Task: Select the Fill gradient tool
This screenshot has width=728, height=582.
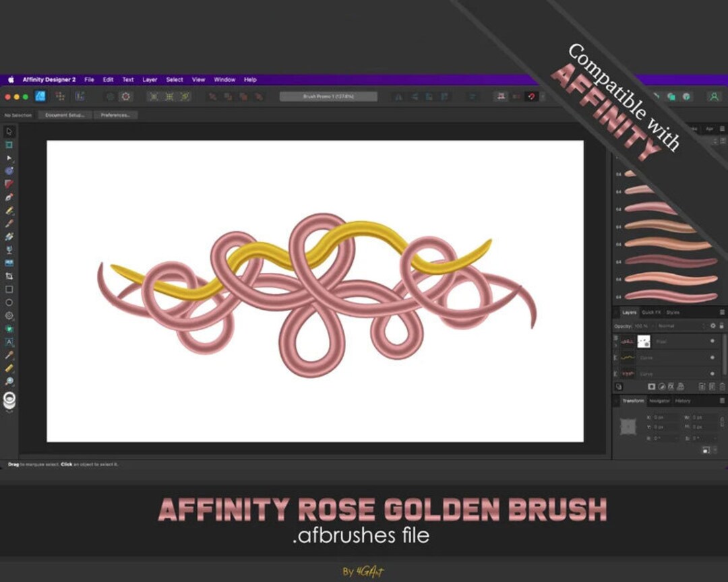Action: pos(9,236)
